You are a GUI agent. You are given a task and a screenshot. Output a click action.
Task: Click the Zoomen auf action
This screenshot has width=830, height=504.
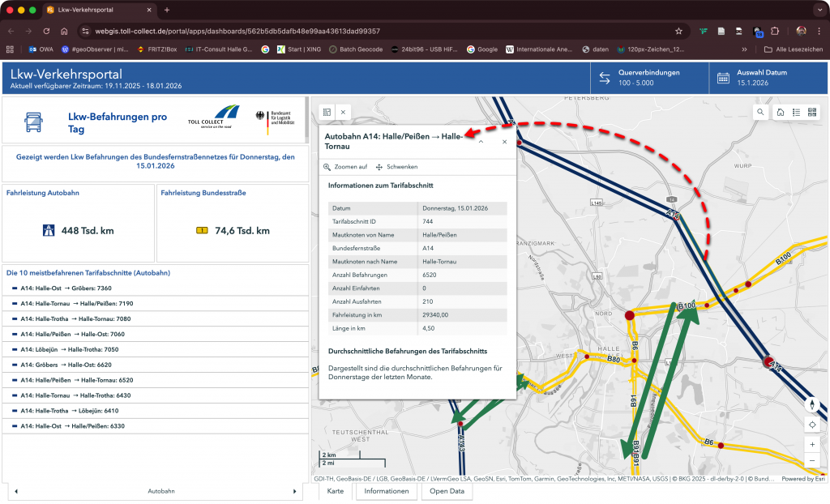point(346,167)
